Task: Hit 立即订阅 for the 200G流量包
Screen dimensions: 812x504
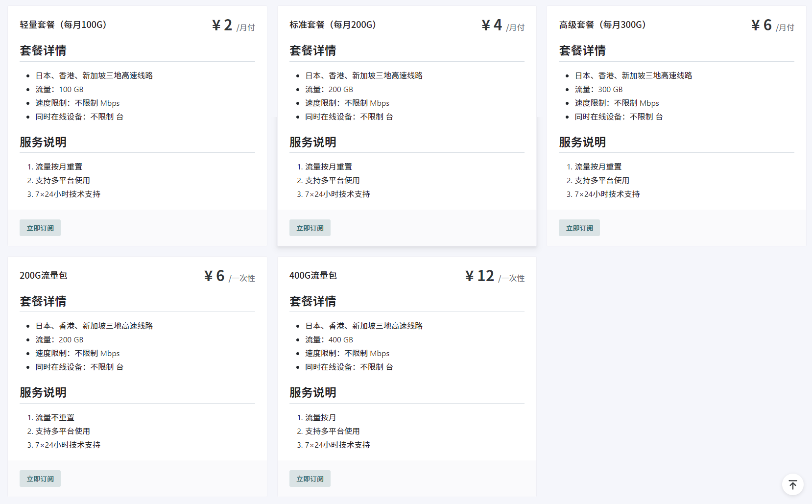Action: [x=40, y=479]
